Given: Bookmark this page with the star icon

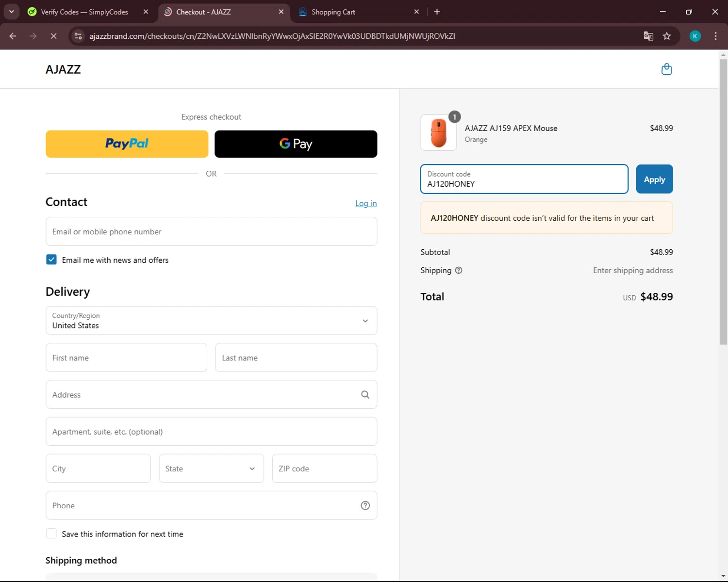Looking at the screenshot, I should click(x=667, y=36).
